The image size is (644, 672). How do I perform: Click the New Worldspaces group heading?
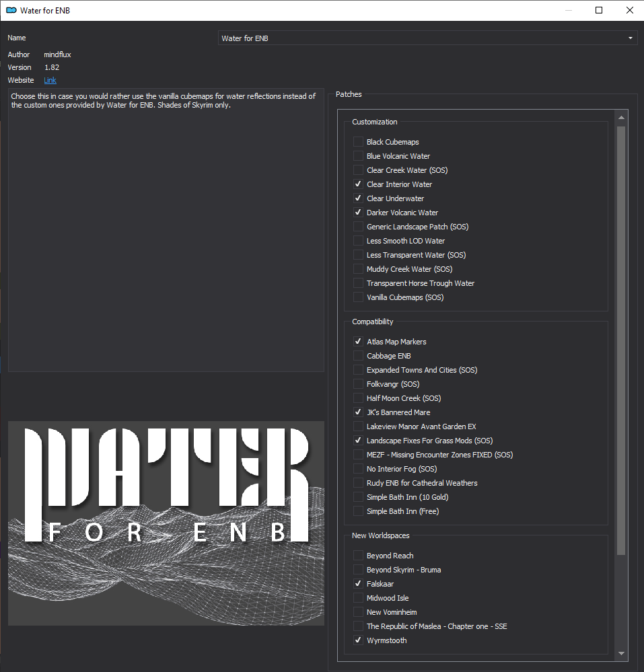pos(381,535)
